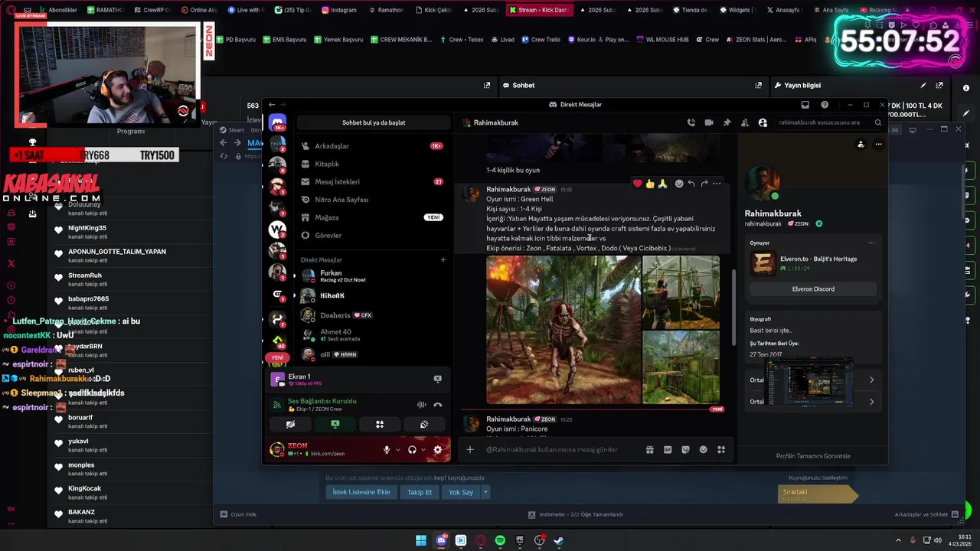Click Discord home direct messages icon
The width and height of the screenshot is (980, 551).
(x=277, y=122)
